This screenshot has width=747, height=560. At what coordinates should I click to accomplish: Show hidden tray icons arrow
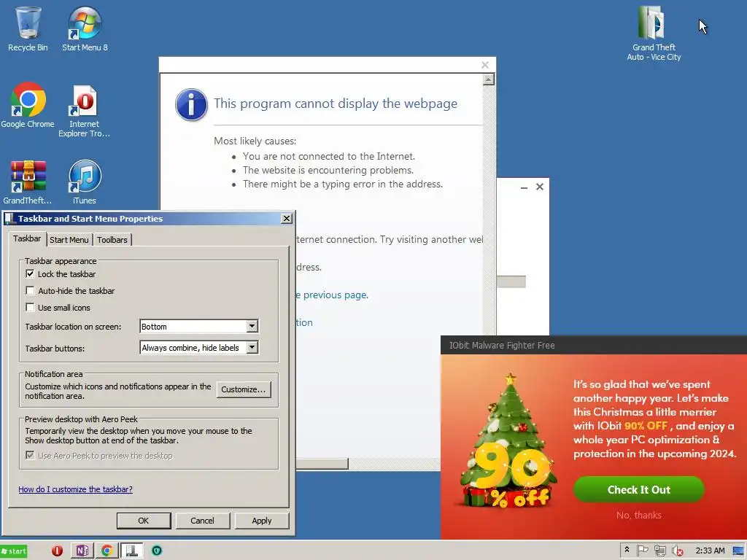tap(627, 550)
